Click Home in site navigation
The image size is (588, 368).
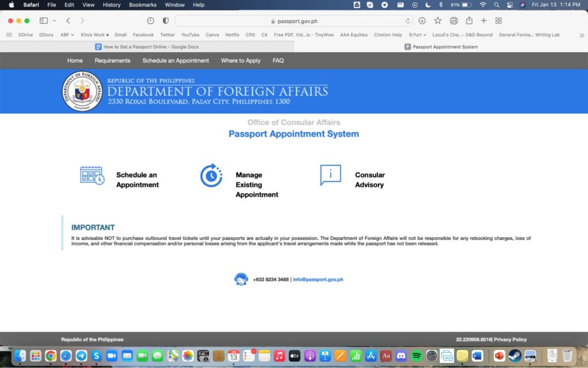(75, 60)
